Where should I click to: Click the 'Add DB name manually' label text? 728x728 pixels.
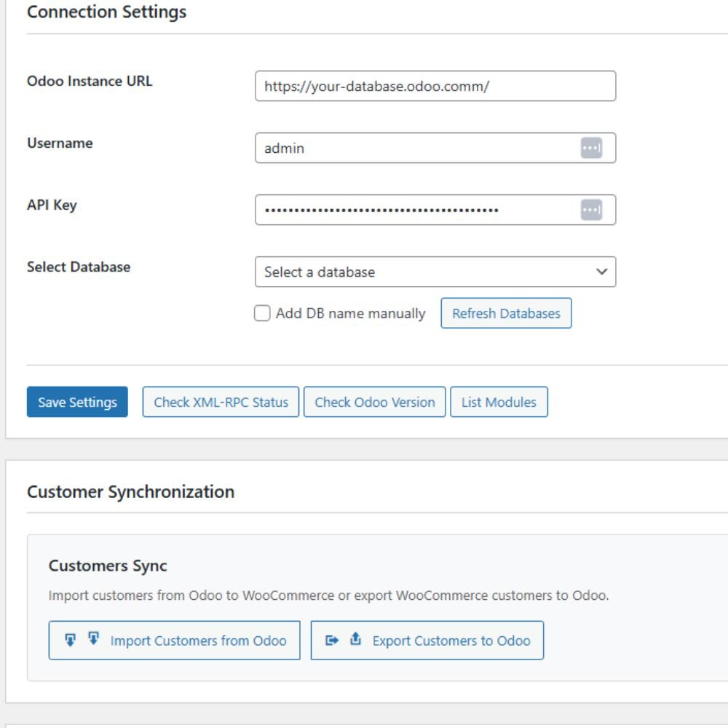point(350,314)
